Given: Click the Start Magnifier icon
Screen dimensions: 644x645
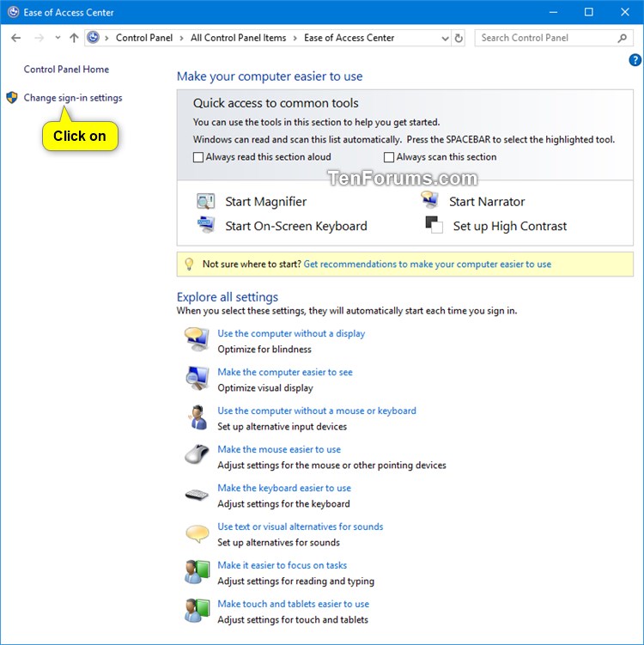Looking at the screenshot, I should coord(205,201).
